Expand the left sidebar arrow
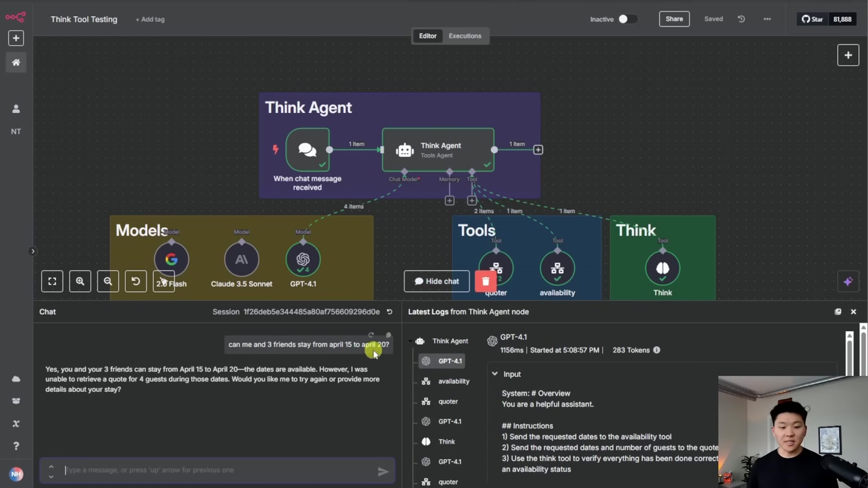Viewport: 868px width, 488px height. pos(32,251)
